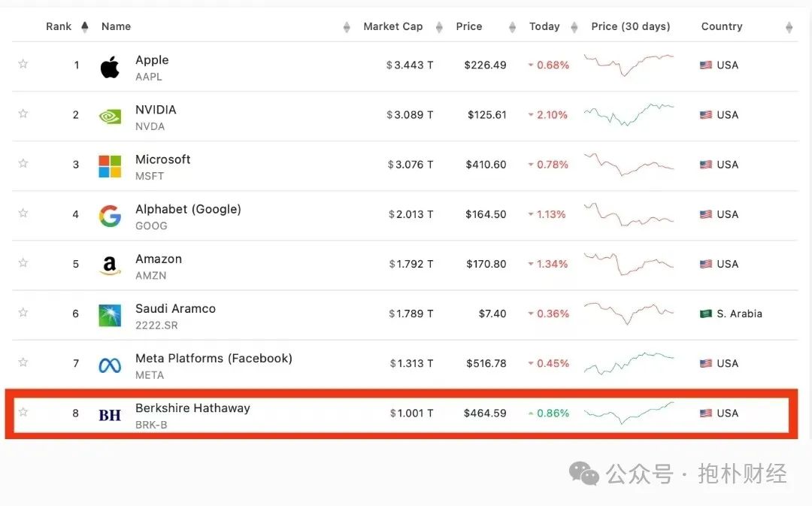Click the Saudi Aramco logo

click(110, 316)
